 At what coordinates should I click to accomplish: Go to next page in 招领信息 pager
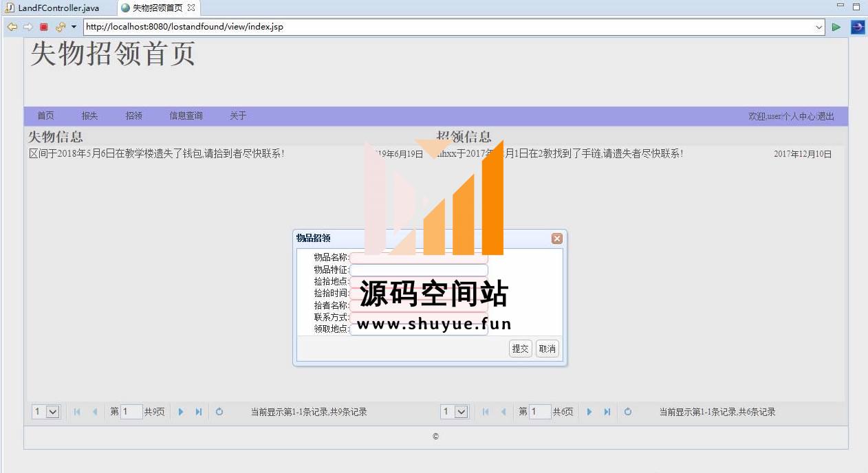coord(589,412)
